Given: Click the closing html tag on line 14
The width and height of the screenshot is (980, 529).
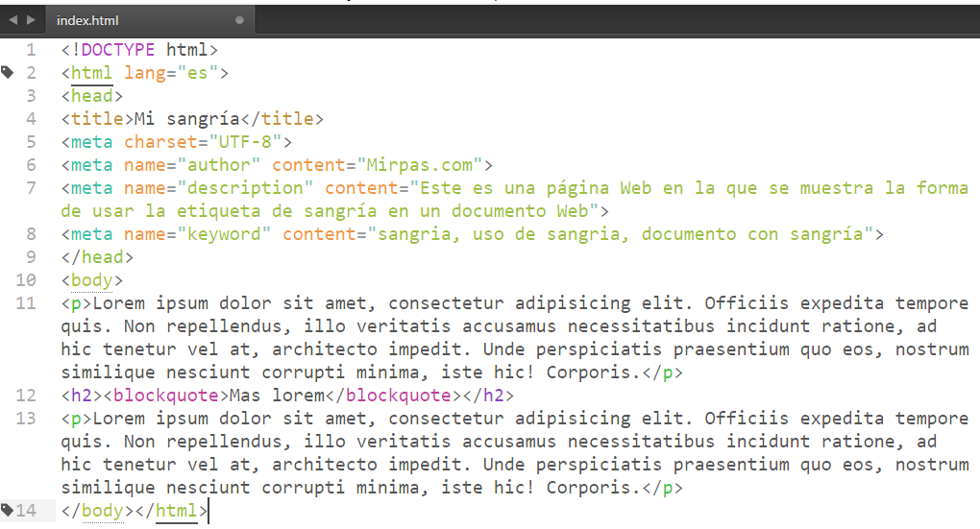Looking at the screenshot, I should (171, 511).
